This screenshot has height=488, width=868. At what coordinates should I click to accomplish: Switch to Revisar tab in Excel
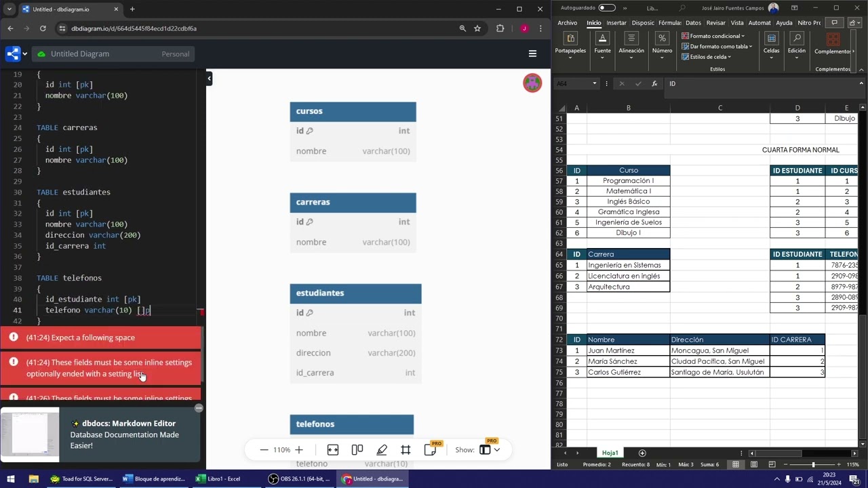(715, 22)
